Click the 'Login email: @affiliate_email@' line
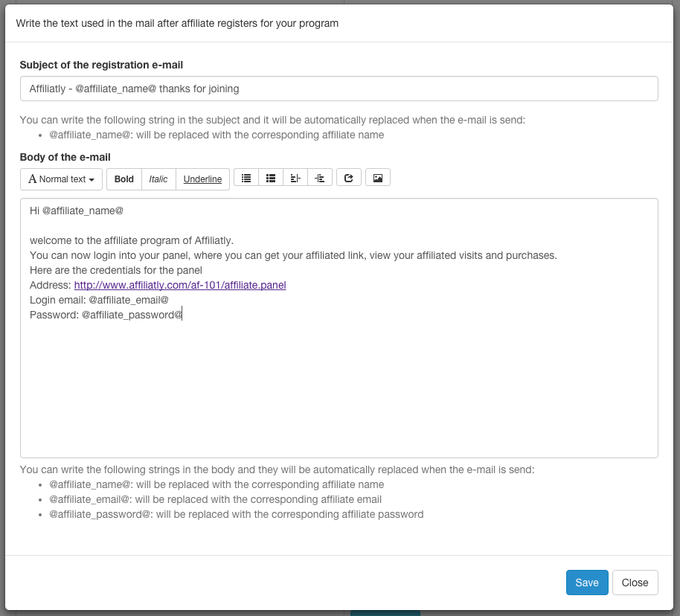The image size is (680, 616). tap(99, 301)
